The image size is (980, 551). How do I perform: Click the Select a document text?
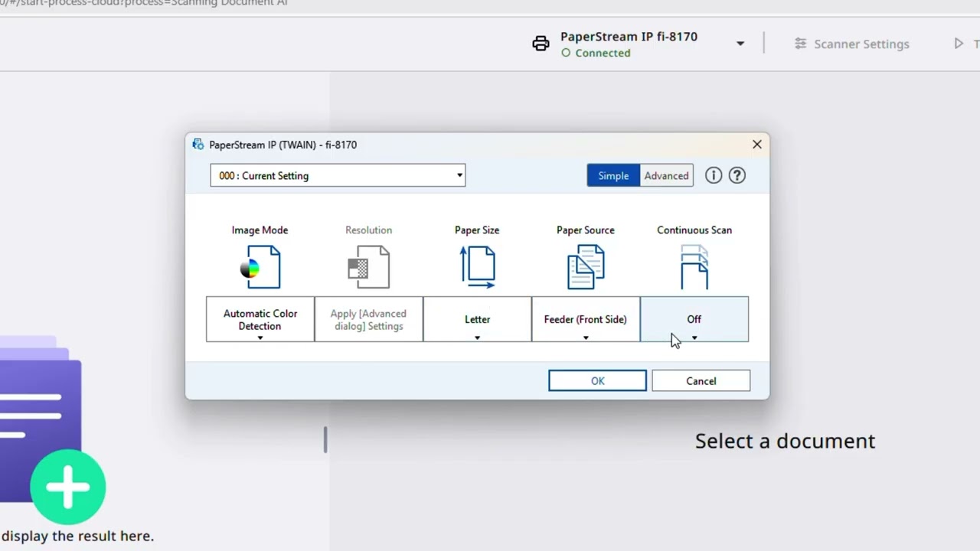click(785, 441)
